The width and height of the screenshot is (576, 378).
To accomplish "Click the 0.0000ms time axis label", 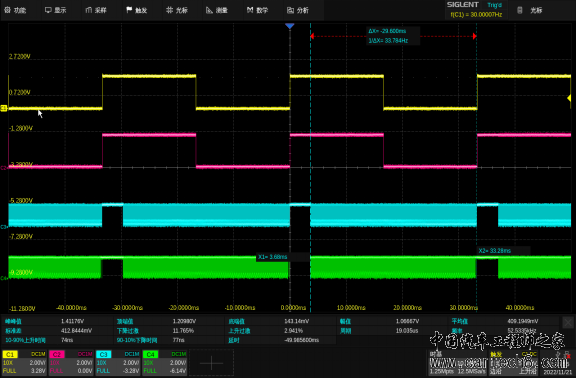I will (x=293, y=307).
